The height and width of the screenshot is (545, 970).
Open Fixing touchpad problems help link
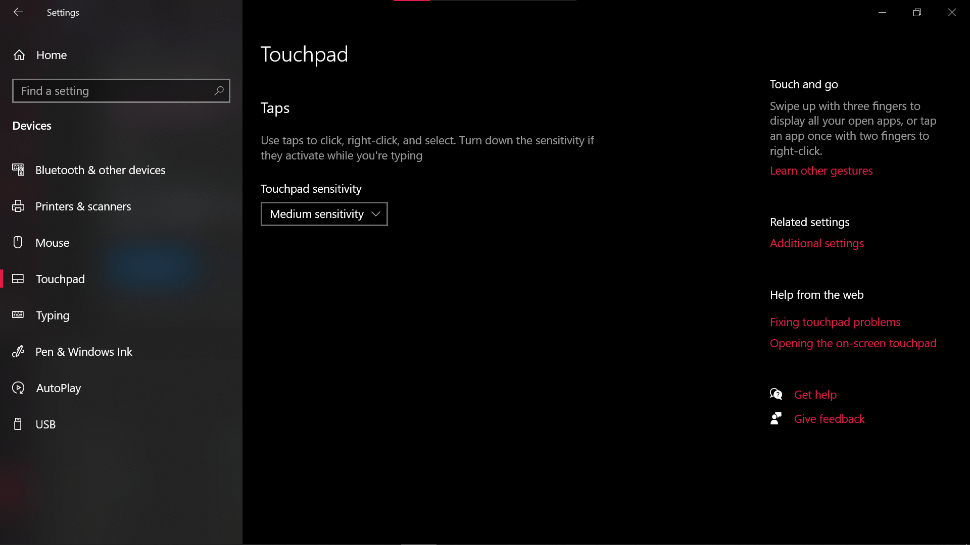click(835, 322)
